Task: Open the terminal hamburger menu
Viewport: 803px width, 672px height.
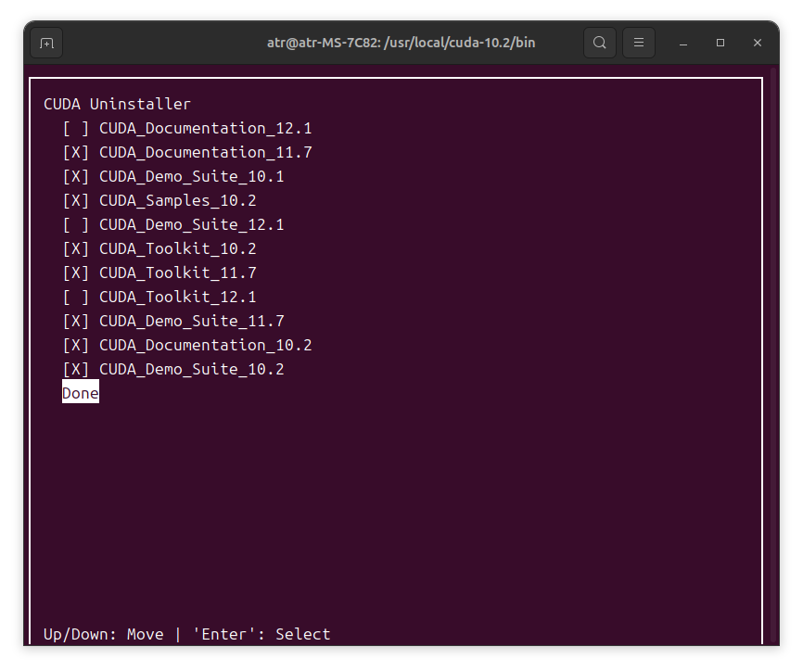Action: coord(639,43)
